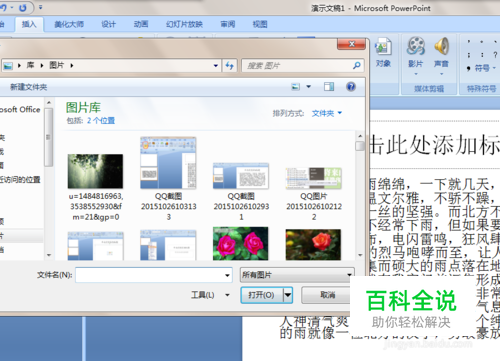Select the two pink roses thumbnail

click(x=241, y=243)
